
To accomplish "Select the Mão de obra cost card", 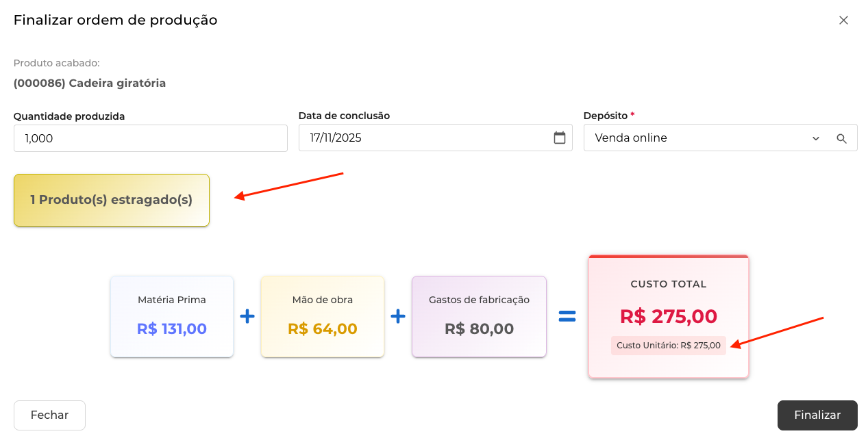I will 323,316.
